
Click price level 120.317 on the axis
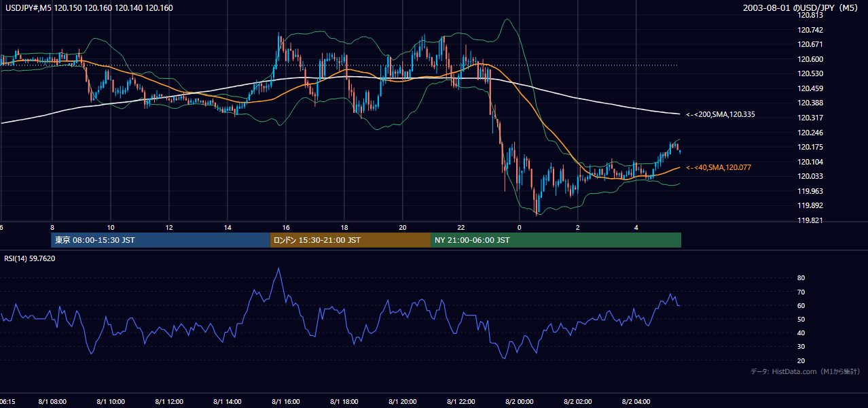[811, 118]
